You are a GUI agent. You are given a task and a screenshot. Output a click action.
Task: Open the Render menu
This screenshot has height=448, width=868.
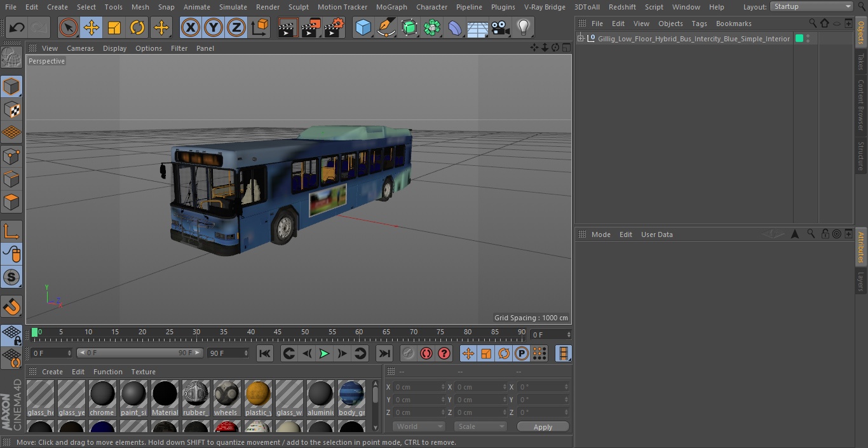tap(268, 7)
